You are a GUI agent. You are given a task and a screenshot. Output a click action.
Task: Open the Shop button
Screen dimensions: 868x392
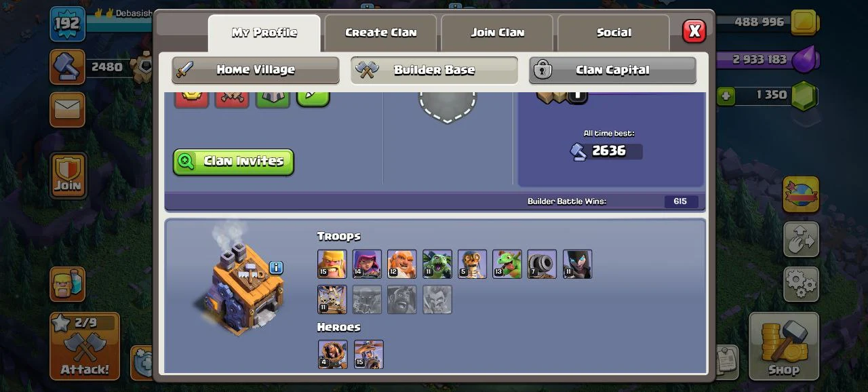784,346
